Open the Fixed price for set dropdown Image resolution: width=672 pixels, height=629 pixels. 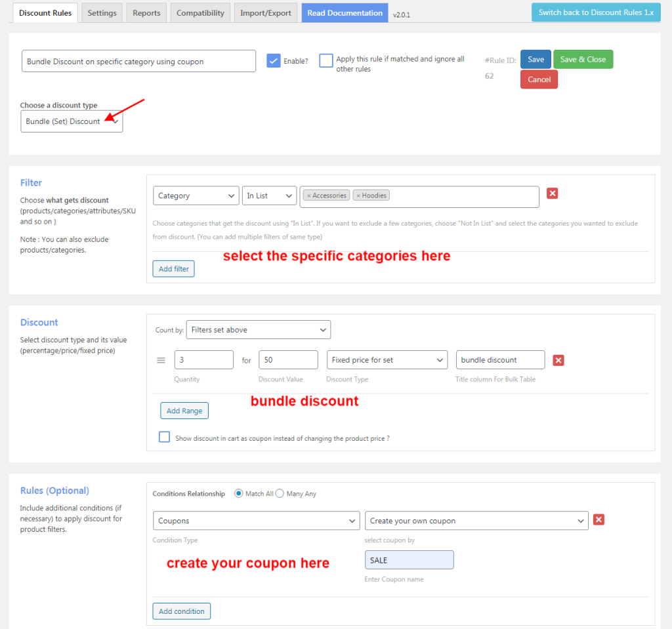(387, 359)
